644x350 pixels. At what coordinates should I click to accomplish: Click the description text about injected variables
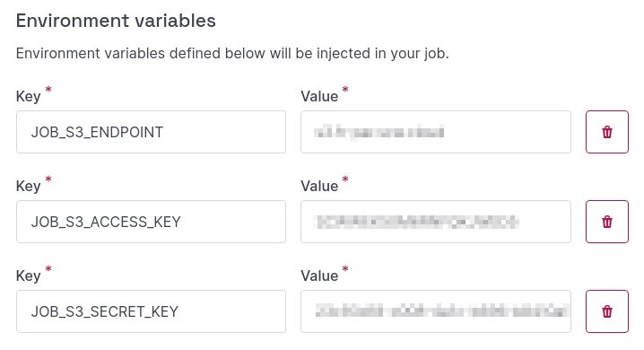232,54
